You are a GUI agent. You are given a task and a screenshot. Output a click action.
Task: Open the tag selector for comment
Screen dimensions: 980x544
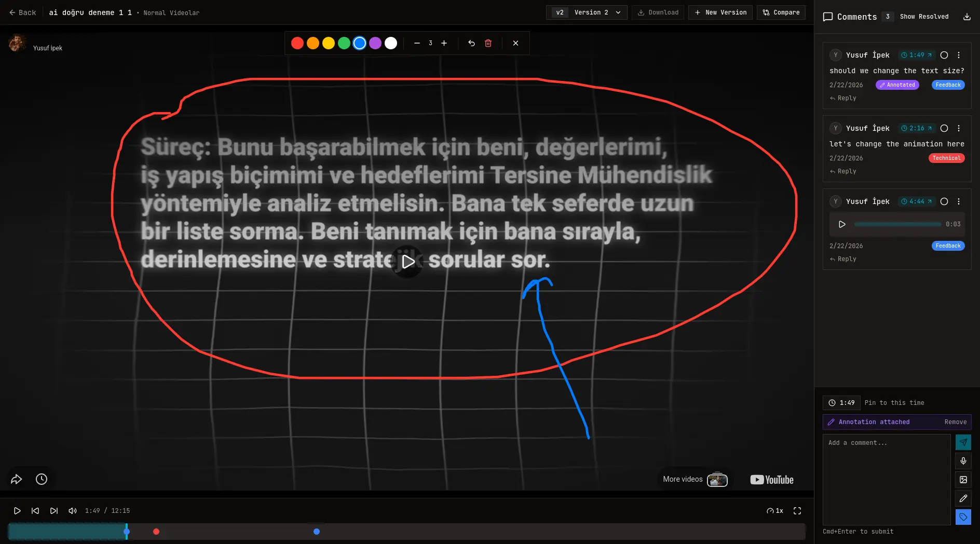point(963,517)
